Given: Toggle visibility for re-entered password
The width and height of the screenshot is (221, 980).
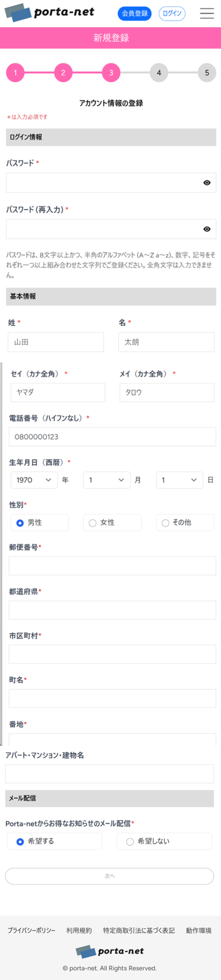Looking at the screenshot, I should [x=207, y=229].
